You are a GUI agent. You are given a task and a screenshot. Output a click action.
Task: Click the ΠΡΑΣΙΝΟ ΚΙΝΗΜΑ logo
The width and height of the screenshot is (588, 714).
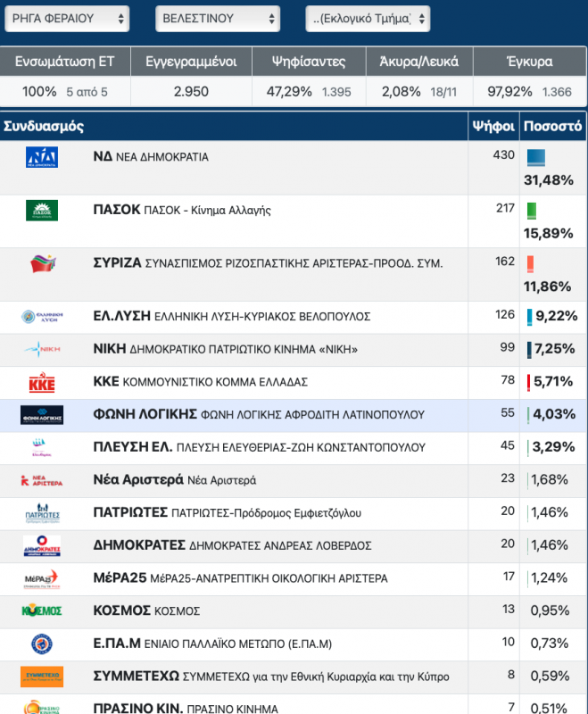[x=42, y=707]
